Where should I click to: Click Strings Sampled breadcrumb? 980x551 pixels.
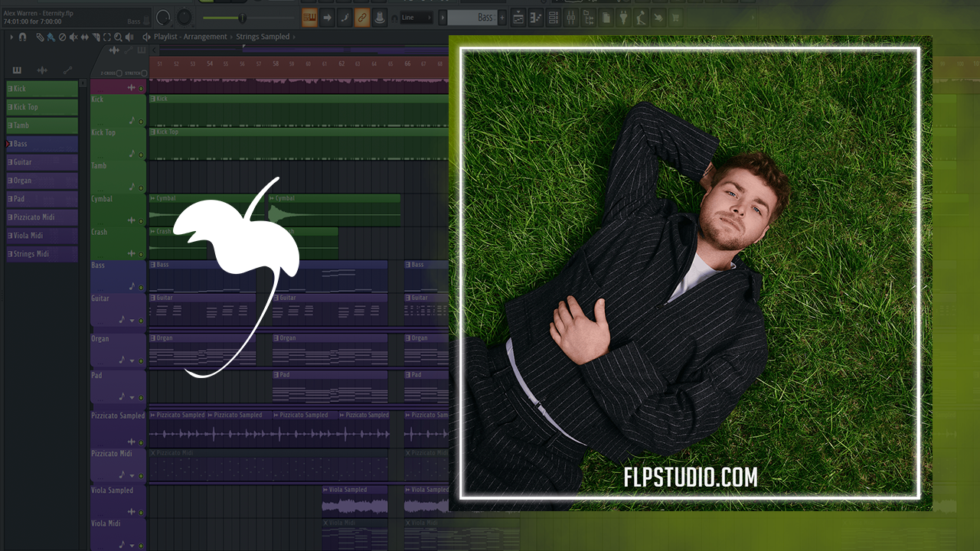click(263, 37)
